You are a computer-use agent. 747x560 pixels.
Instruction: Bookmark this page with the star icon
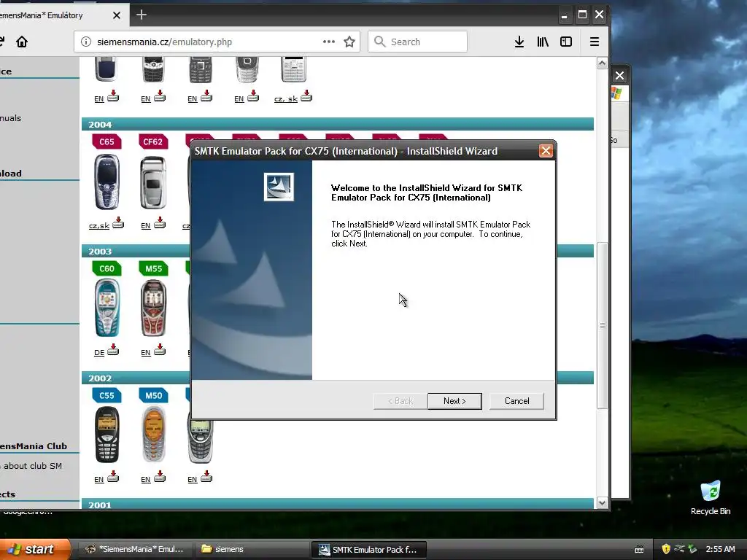tap(349, 42)
